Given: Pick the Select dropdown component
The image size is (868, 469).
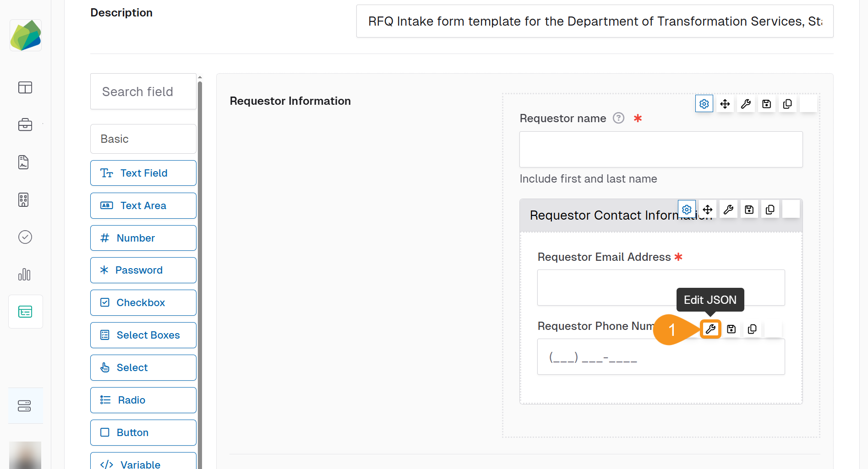Looking at the screenshot, I should tap(143, 367).
